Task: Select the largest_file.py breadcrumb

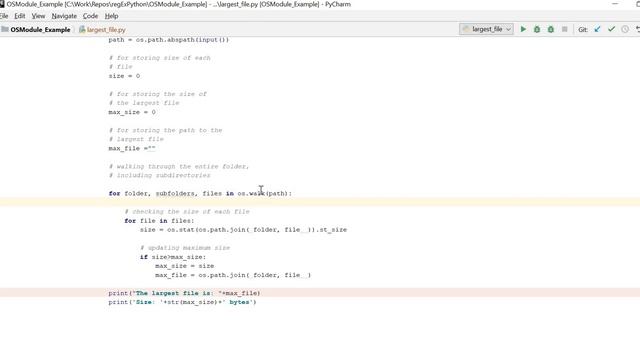Action: click(102, 30)
